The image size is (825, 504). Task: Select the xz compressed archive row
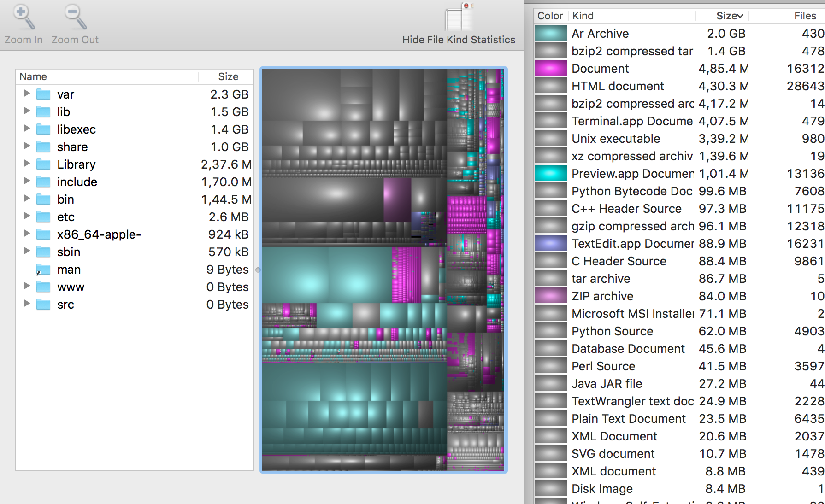click(x=679, y=156)
